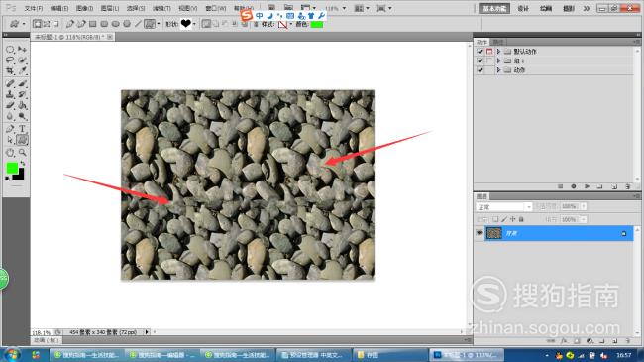Screen dimensions: 644x362
Task: Play the selected action
Action: coord(587,186)
